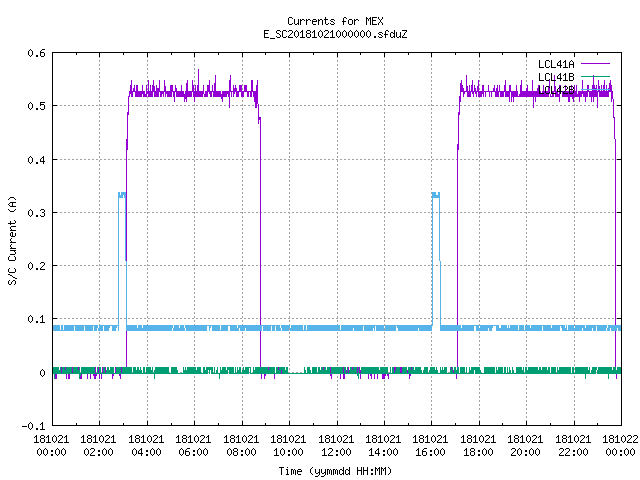
Task: Click the x-axis tick label 181021 06:00
Action: click(193, 446)
